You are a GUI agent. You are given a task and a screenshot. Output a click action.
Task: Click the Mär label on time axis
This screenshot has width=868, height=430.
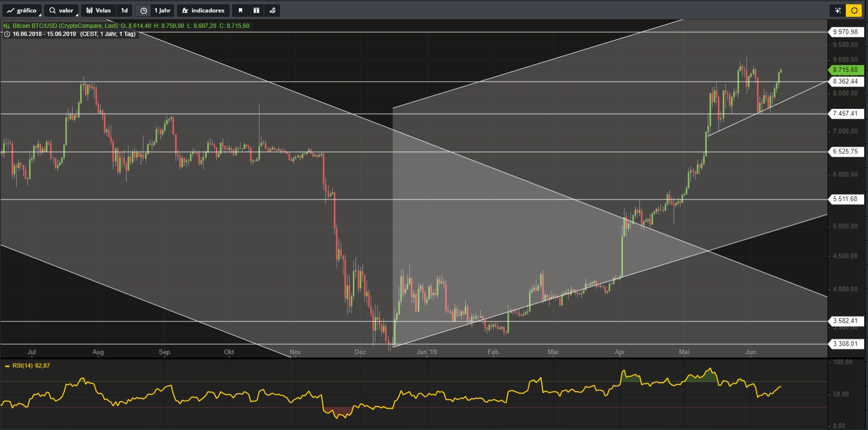553,352
